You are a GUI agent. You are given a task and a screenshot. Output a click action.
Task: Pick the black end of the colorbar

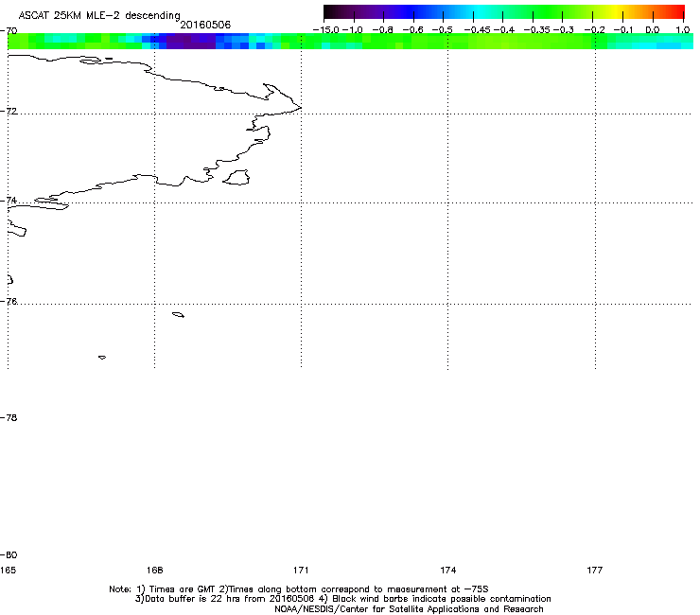coord(330,11)
